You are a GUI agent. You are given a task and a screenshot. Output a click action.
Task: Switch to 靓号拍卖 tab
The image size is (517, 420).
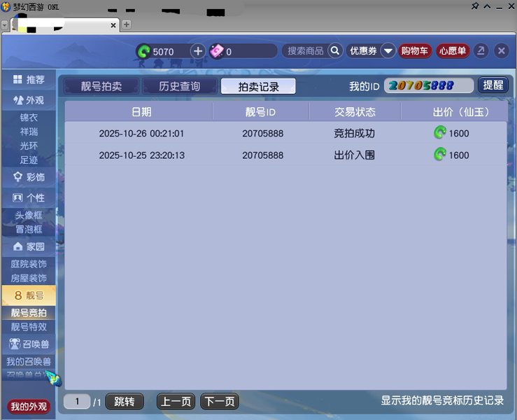(101, 86)
